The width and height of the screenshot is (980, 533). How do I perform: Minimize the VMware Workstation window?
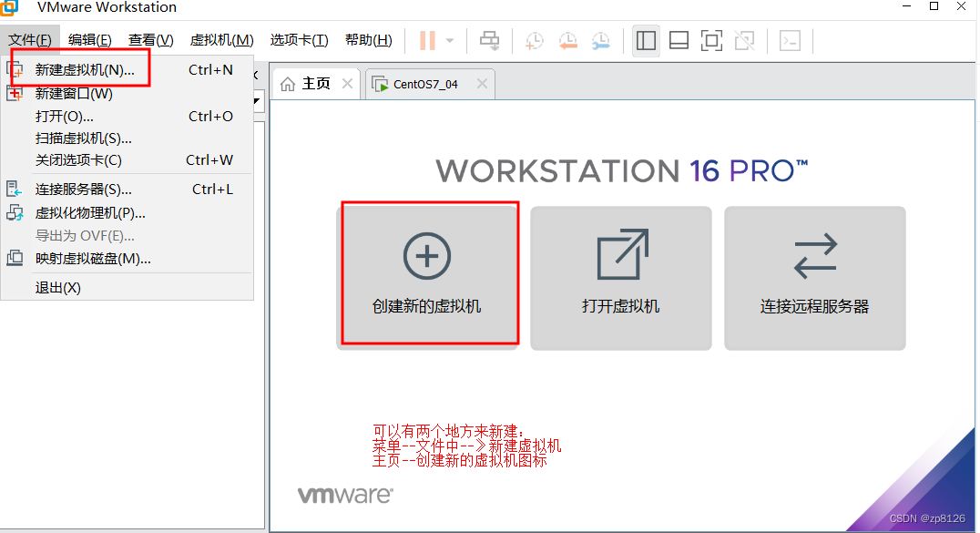907,6
